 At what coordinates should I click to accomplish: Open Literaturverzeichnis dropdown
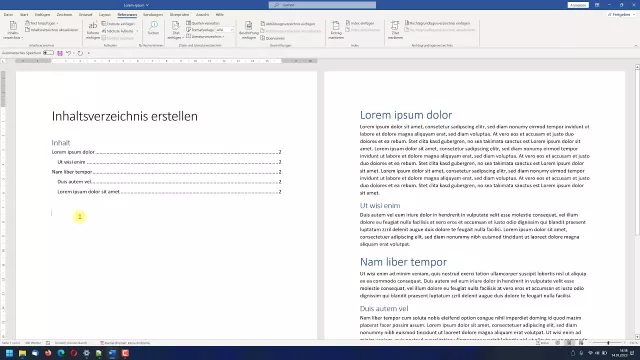(205, 36)
